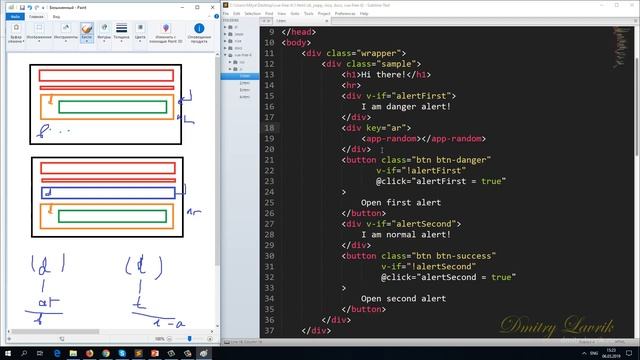The height and width of the screenshot is (360, 640).
Task: Open the Help menu in Sublime Text
Action: pyautogui.click(x=364, y=13)
